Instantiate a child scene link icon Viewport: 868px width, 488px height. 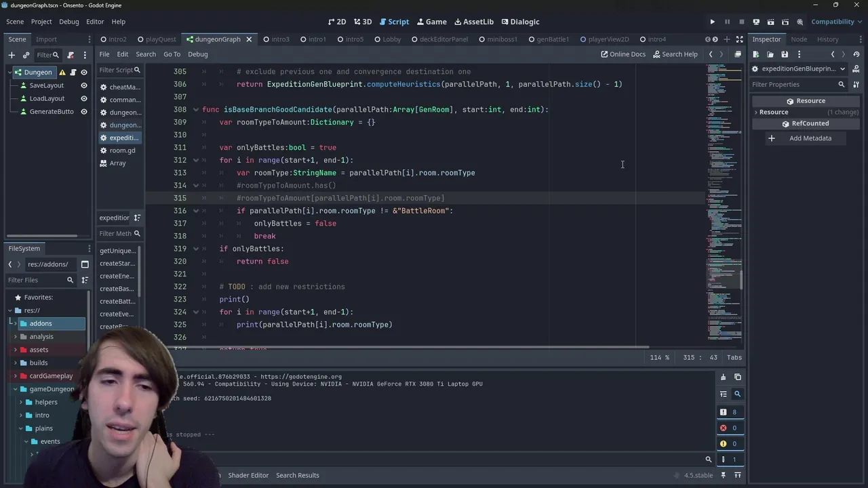pos(26,55)
